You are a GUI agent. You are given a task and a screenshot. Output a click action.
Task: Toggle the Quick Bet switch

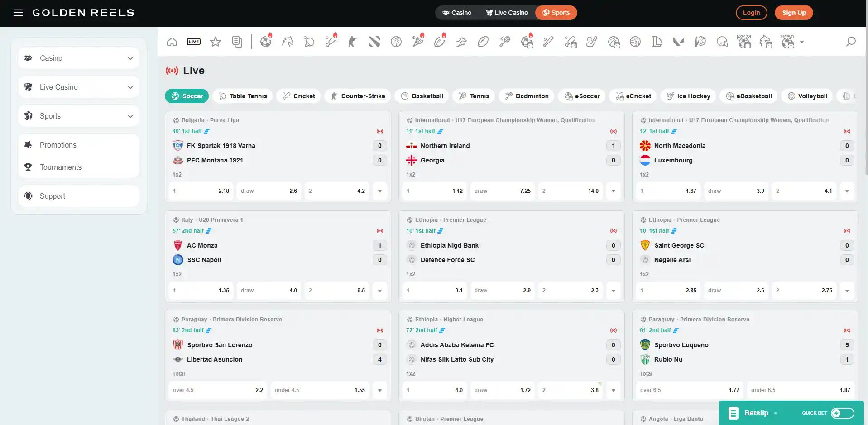[843, 413]
